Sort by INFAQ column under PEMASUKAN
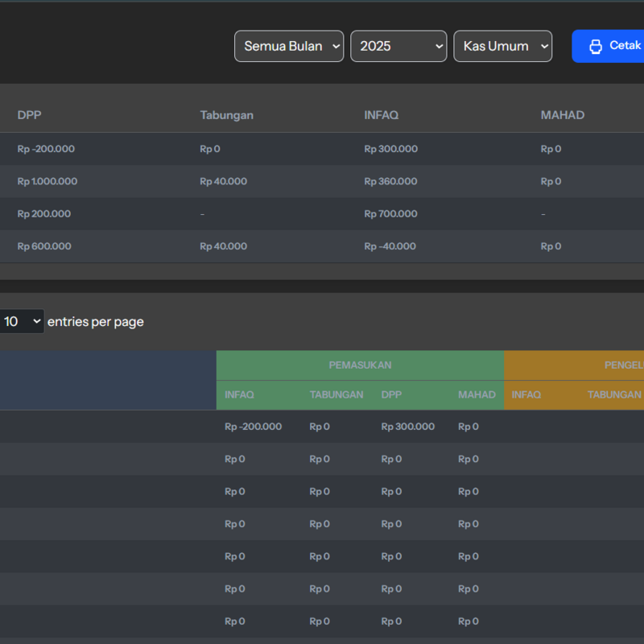 point(239,395)
